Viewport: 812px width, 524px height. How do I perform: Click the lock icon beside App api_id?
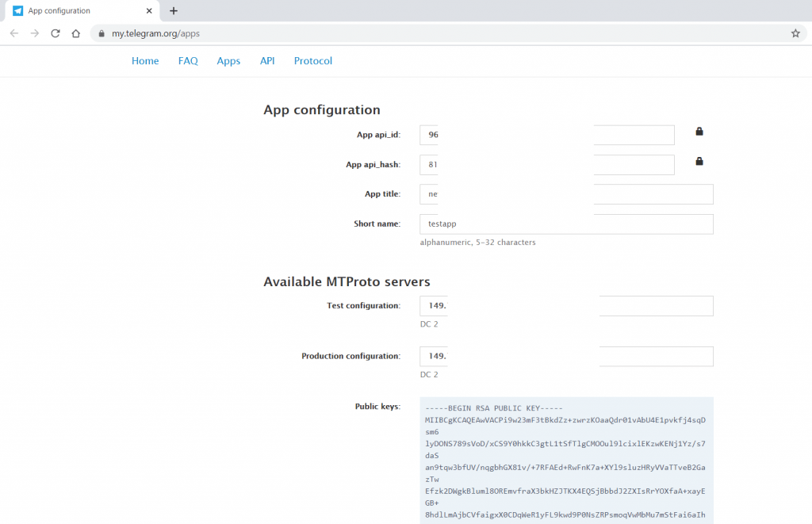(699, 132)
